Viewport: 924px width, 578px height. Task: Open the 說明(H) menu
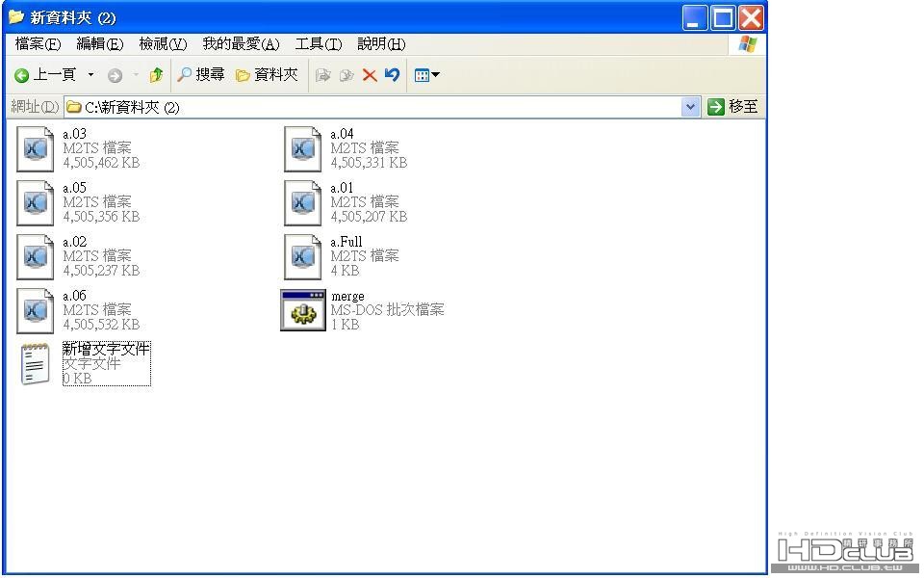point(381,44)
